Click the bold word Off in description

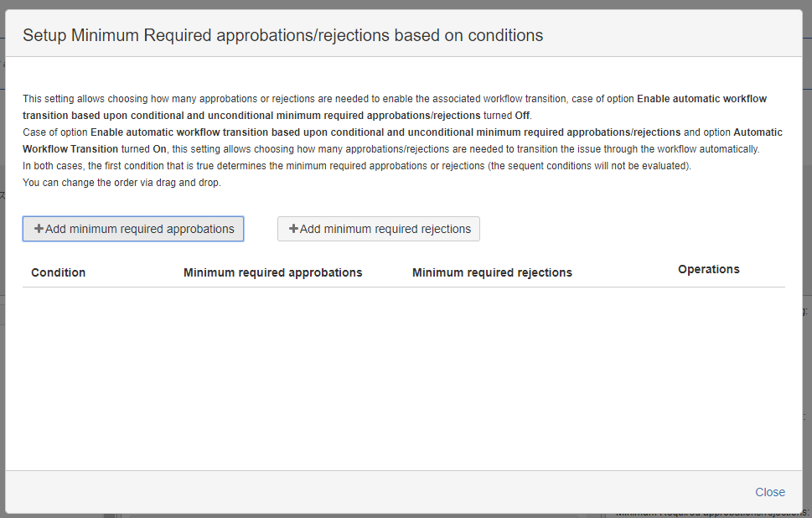coord(523,116)
